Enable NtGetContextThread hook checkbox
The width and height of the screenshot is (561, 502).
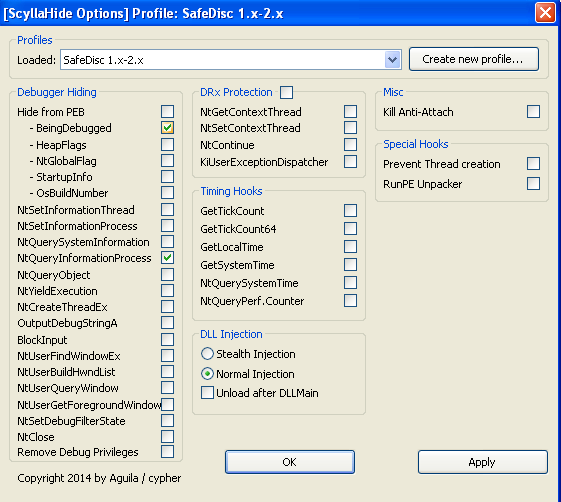coord(350,112)
